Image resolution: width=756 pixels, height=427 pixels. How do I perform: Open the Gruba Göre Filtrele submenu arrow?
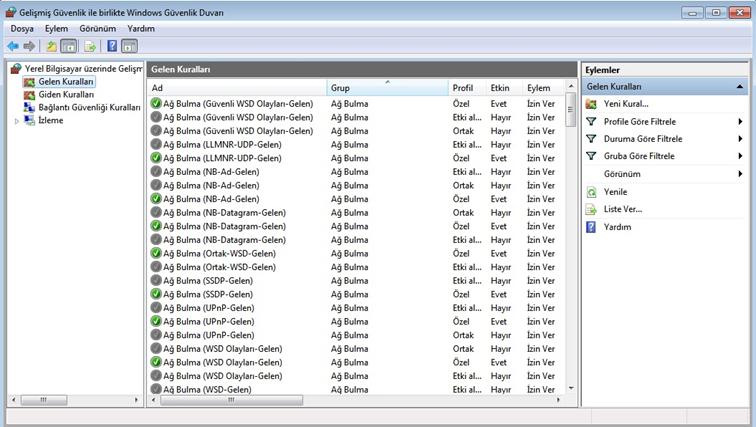click(x=740, y=156)
